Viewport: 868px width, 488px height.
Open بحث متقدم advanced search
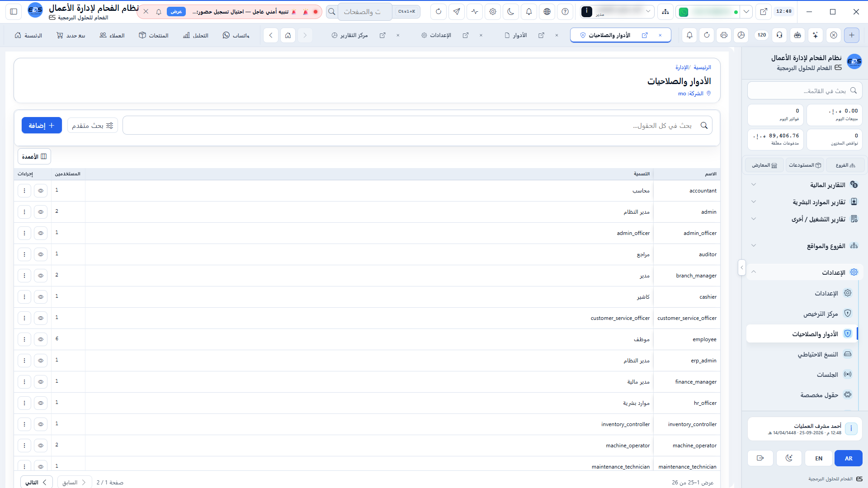(93, 125)
